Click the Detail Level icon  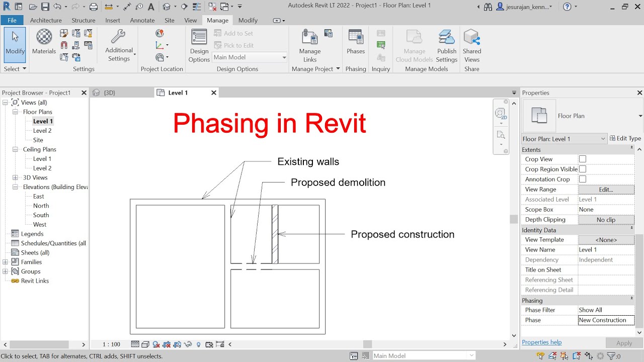pos(135,344)
